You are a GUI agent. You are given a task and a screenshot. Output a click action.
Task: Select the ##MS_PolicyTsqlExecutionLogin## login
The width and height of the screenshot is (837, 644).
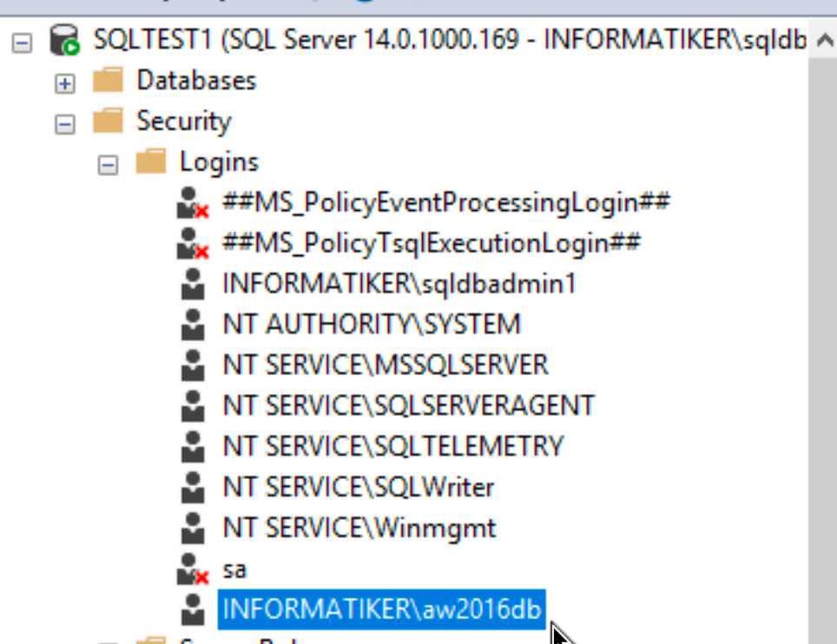click(432, 243)
